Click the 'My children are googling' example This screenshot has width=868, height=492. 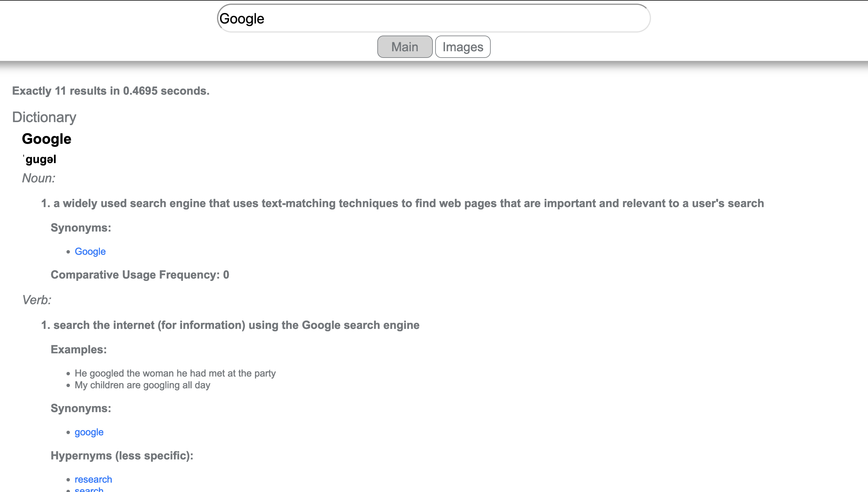[142, 385]
